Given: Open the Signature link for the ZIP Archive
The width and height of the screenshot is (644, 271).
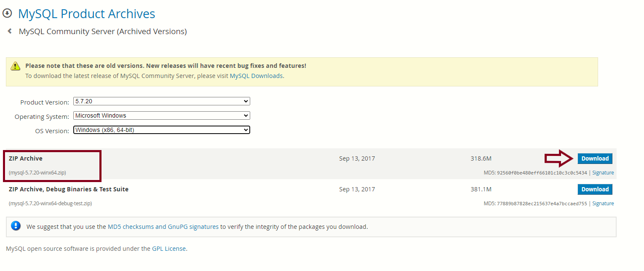Looking at the screenshot, I should [x=603, y=173].
